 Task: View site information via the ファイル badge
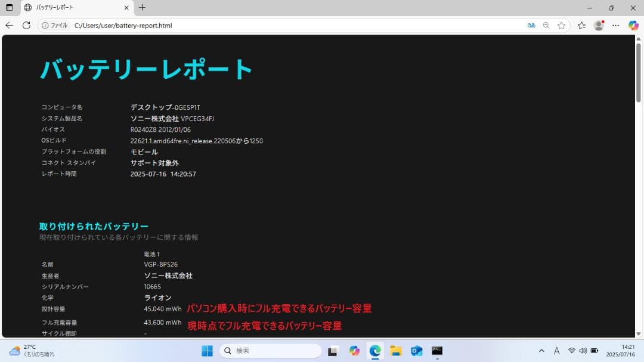tap(54, 26)
